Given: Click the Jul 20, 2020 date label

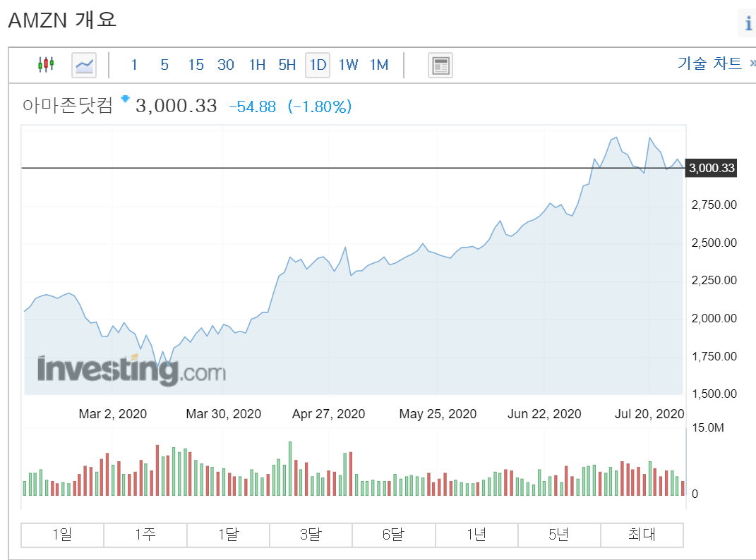Looking at the screenshot, I should [x=649, y=414].
